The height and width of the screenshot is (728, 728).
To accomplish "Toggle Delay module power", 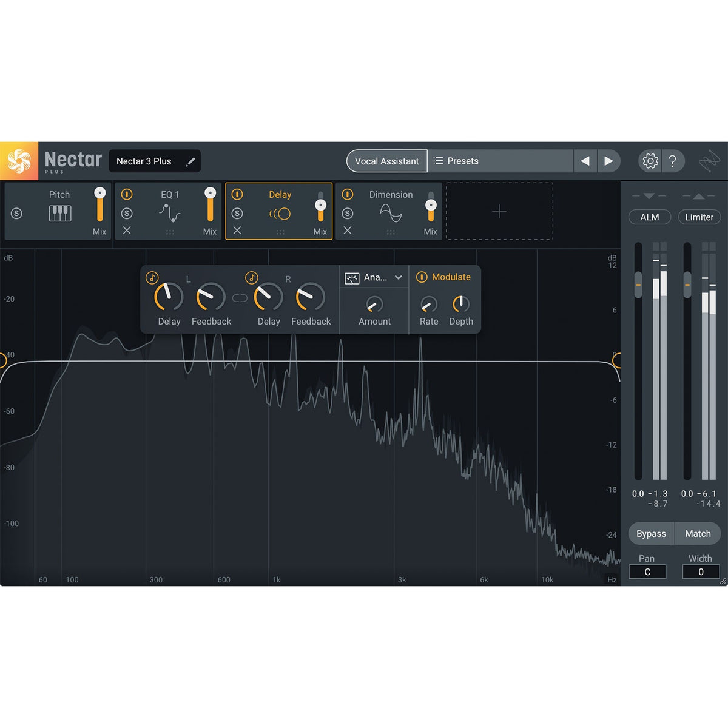I will 237,194.
